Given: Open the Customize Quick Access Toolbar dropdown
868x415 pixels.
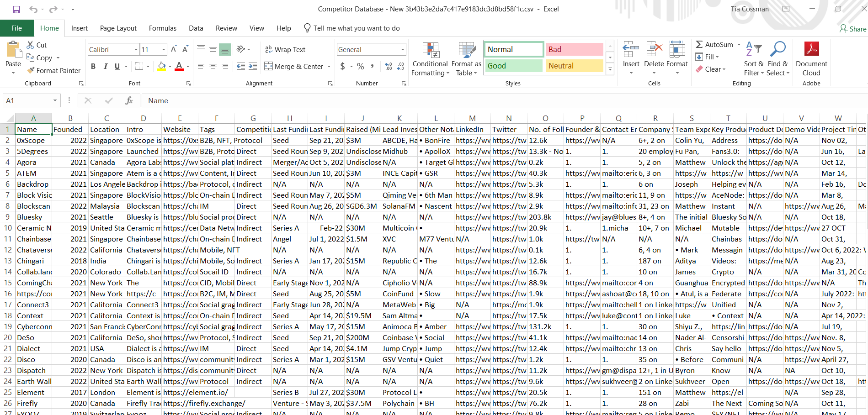Looking at the screenshot, I should pos(73,9).
